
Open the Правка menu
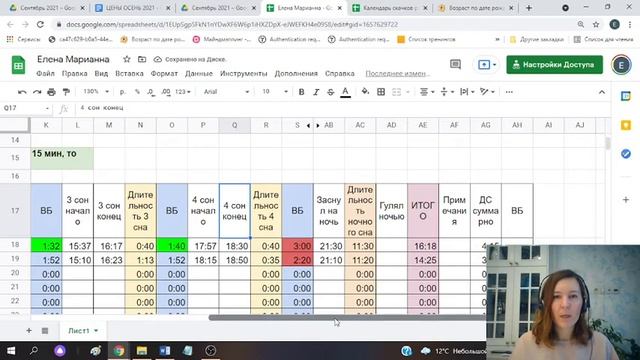click(x=74, y=73)
